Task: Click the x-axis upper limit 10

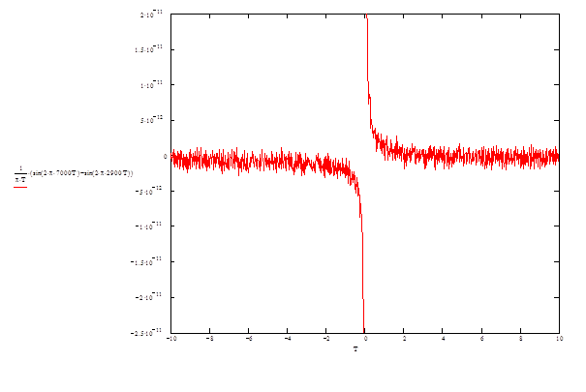Action: [559, 340]
